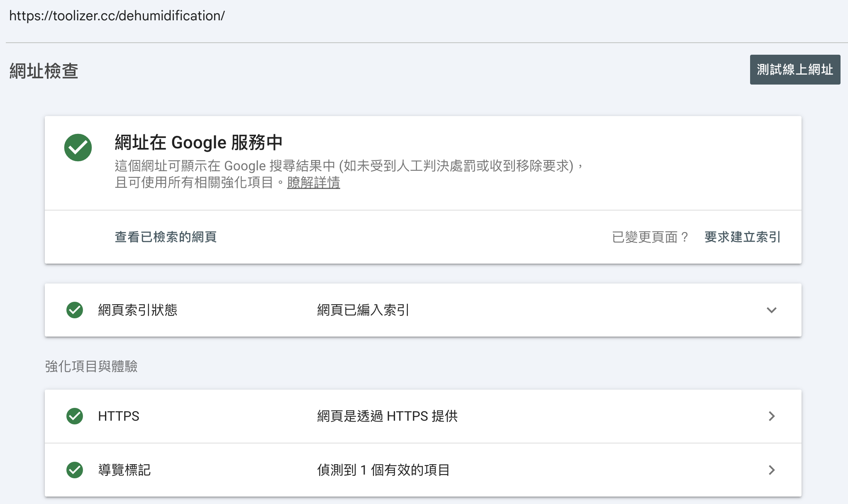Click the 網址檢查 heading
Screen dimensions: 848x504
(44, 71)
